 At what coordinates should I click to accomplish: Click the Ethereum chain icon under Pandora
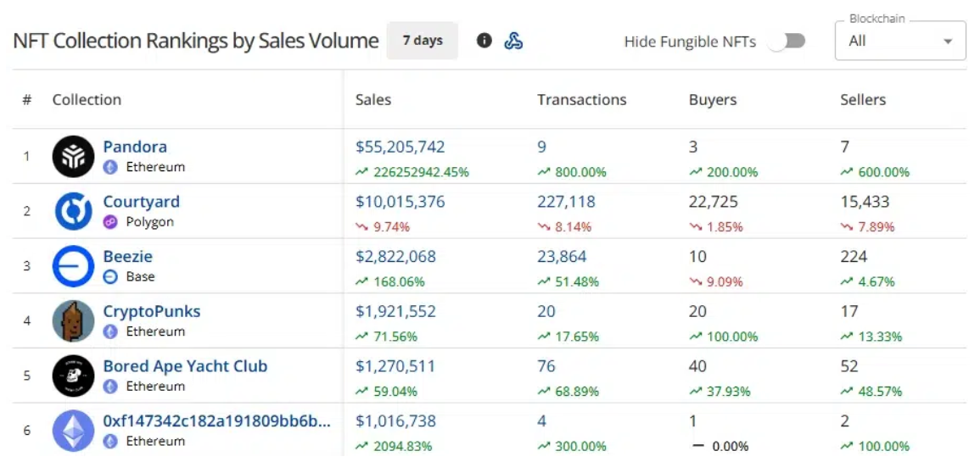click(x=110, y=167)
